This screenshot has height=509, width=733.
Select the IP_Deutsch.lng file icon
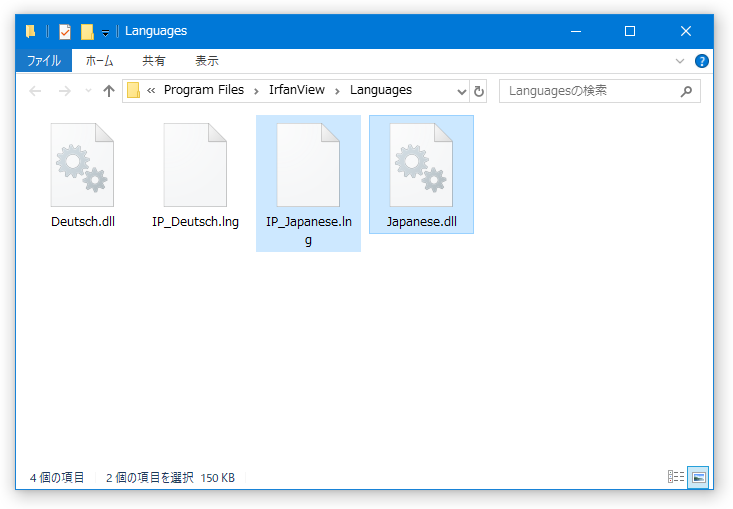point(195,165)
